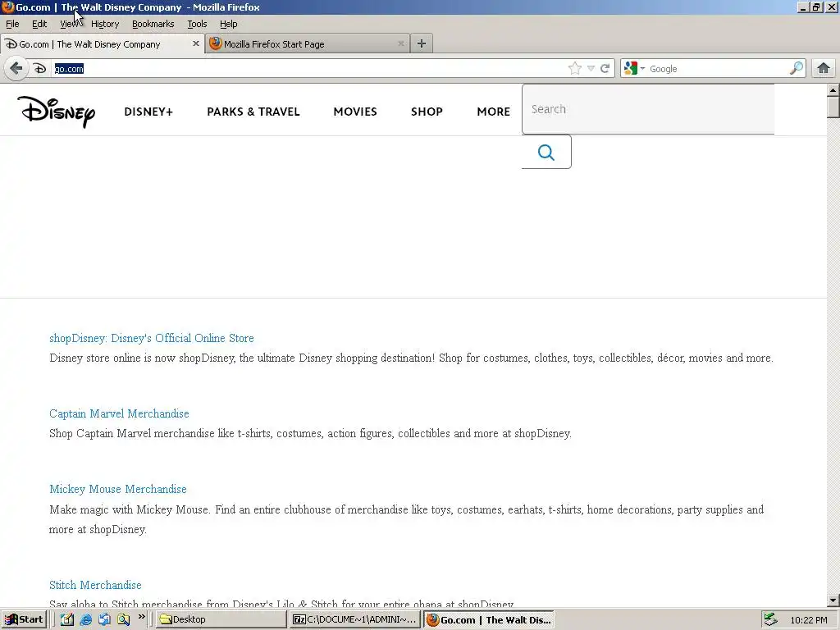
Task: Switch to Mozilla Firefox Start Page tab
Action: click(x=308, y=44)
